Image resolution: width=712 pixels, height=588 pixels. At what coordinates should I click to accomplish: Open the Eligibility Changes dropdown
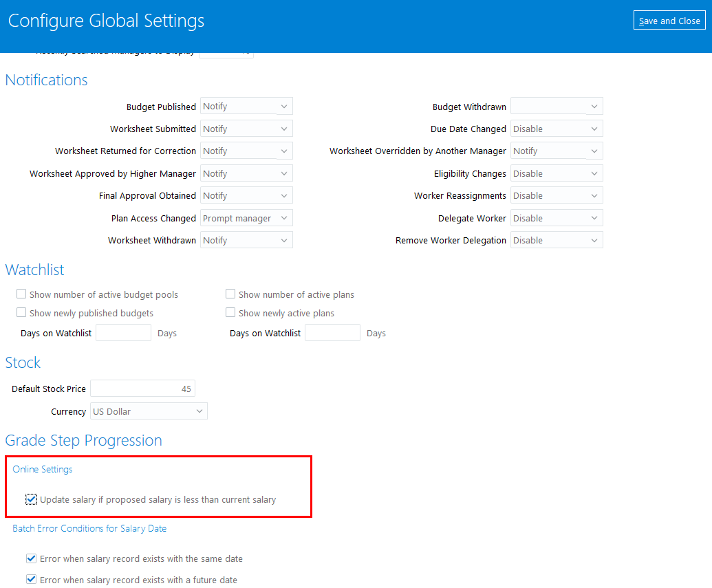pos(557,173)
